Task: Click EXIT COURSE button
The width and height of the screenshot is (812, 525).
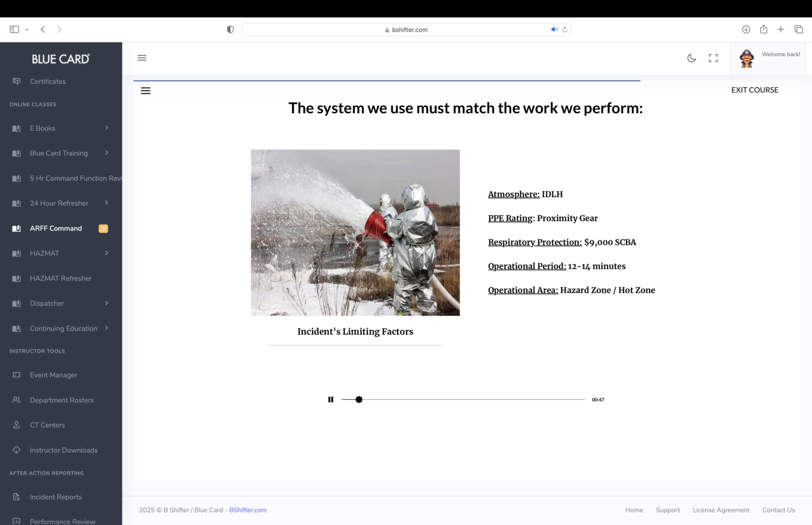Action: (754, 90)
